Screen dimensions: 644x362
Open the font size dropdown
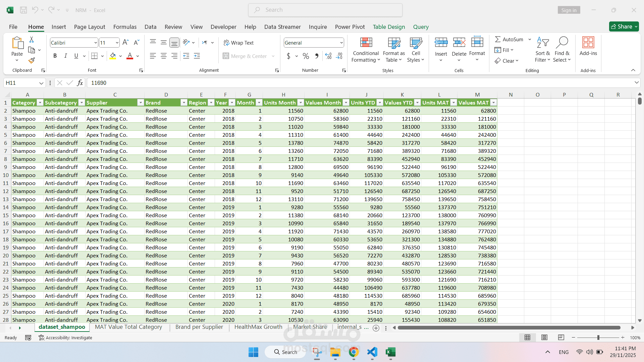(x=117, y=43)
